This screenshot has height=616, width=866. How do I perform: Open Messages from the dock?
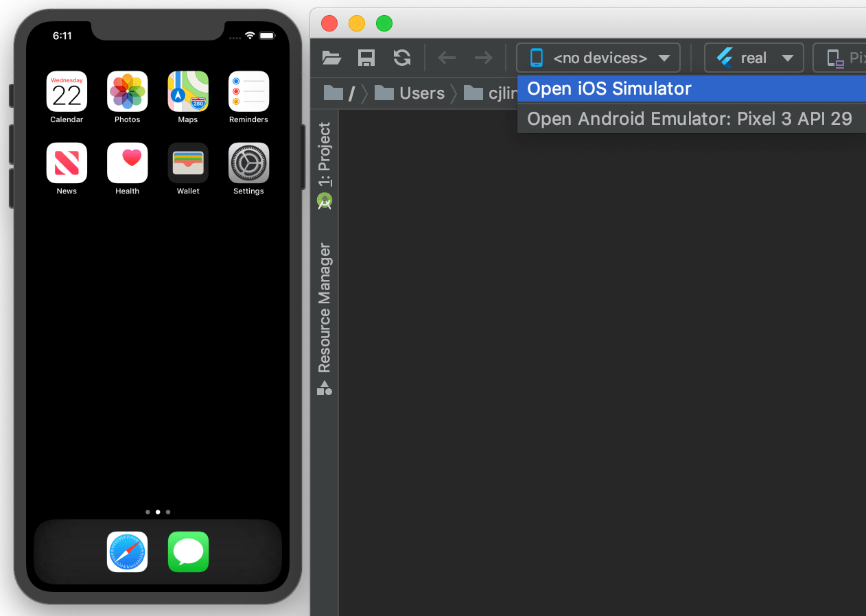click(x=188, y=552)
